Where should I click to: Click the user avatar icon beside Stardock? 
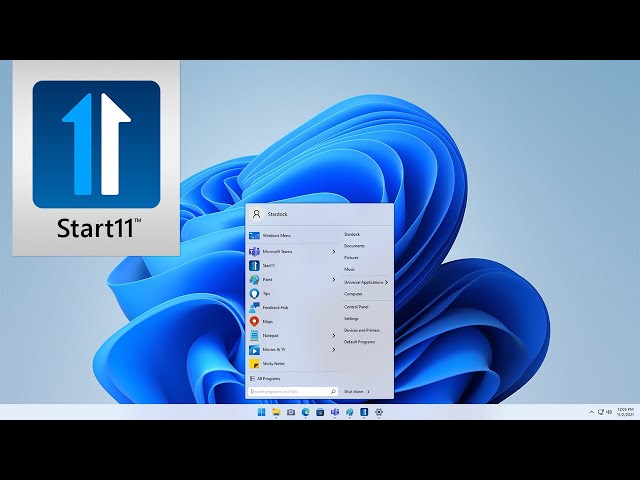256,214
